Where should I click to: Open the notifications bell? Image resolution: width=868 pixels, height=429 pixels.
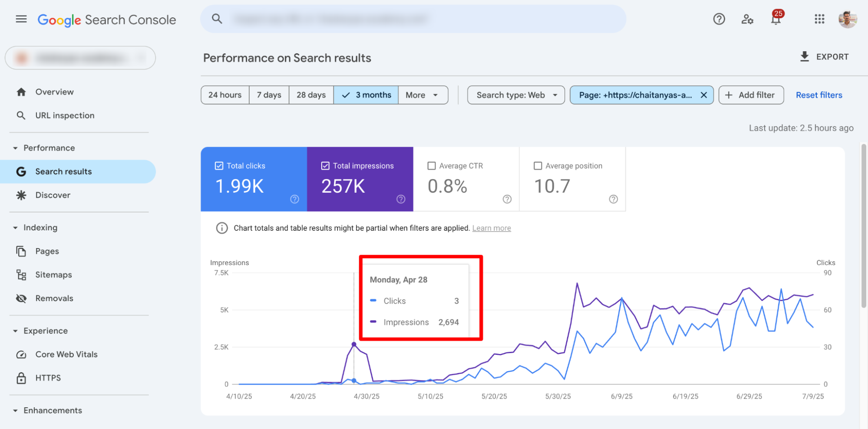(776, 19)
